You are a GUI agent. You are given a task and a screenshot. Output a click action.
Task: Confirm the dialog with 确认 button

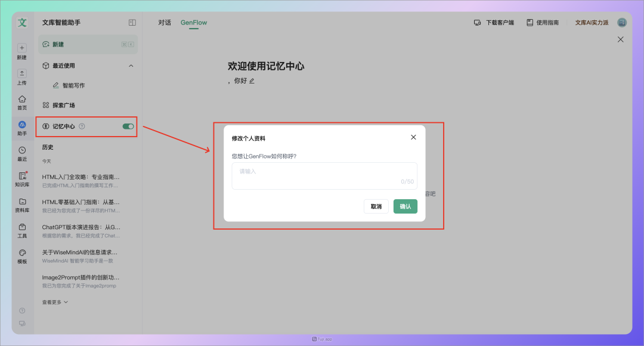click(x=405, y=206)
